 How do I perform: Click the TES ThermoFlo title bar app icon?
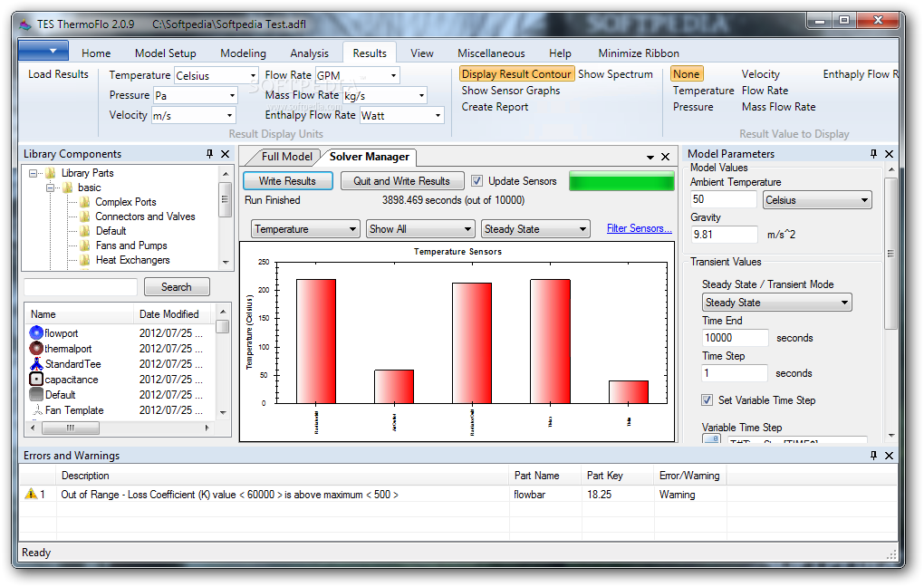(x=24, y=24)
